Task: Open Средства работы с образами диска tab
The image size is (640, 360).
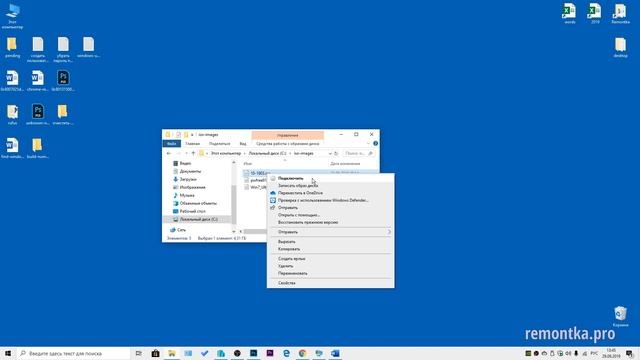Action: 287,144
